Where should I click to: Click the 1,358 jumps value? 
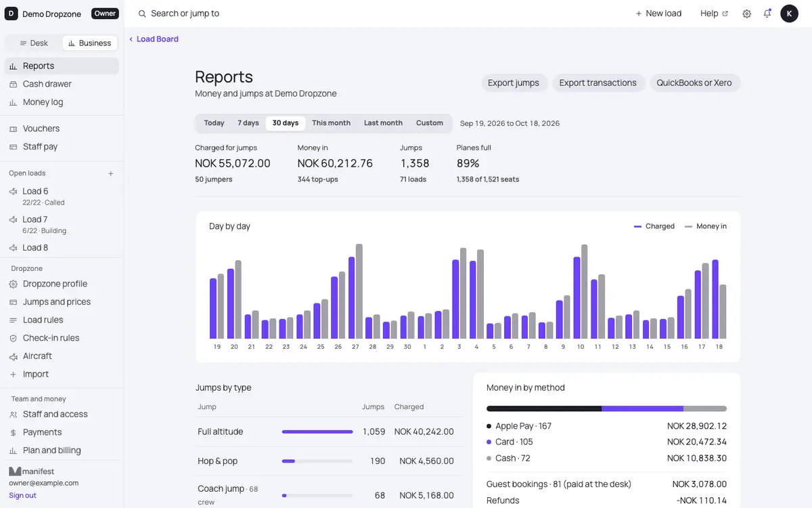tap(415, 163)
